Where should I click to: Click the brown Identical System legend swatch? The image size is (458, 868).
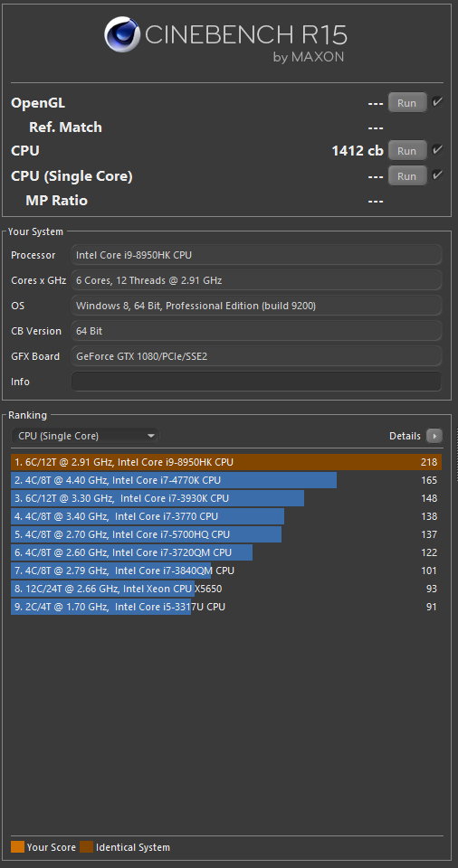(87, 847)
